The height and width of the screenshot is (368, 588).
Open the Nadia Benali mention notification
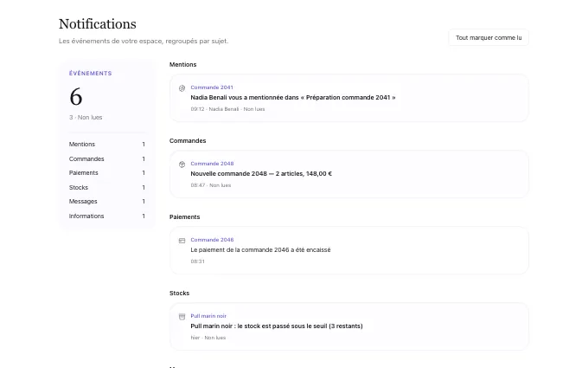pyautogui.click(x=349, y=98)
